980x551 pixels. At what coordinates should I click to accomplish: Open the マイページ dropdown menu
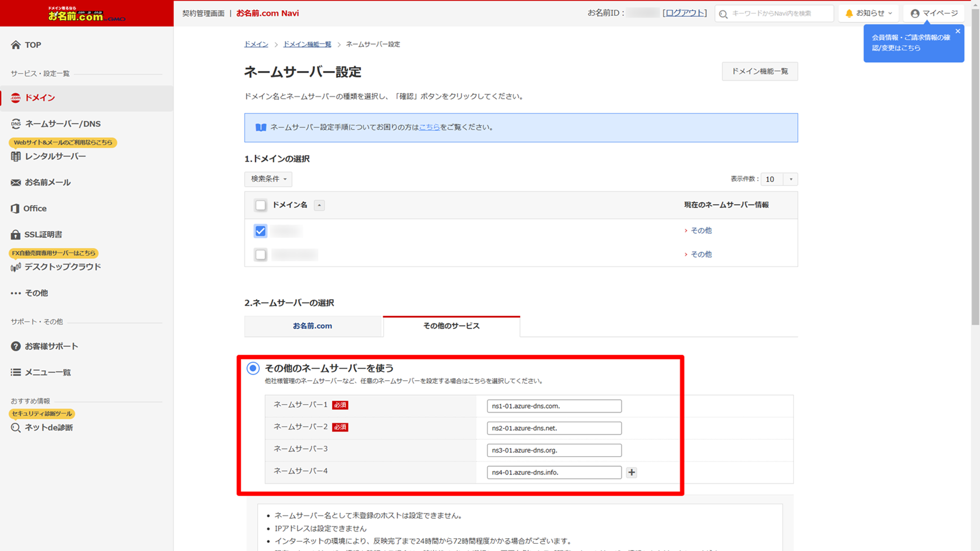934,13
